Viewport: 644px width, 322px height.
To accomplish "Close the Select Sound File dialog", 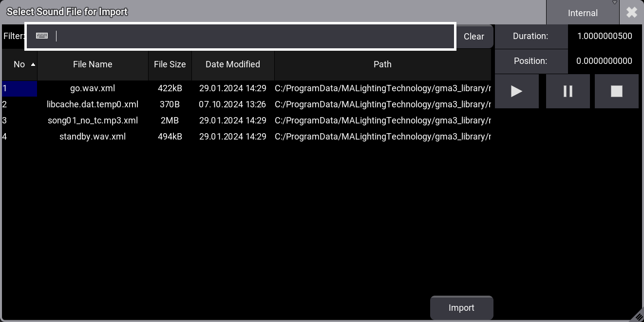I will [x=631, y=12].
